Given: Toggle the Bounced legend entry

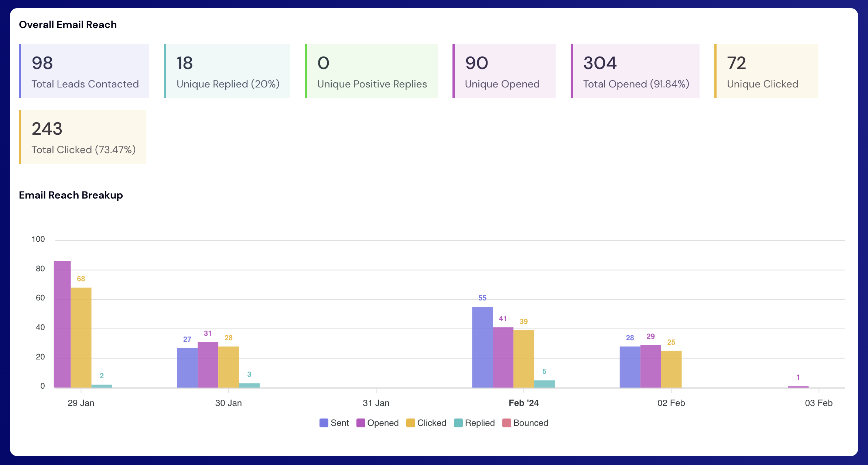Looking at the screenshot, I should point(525,423).
